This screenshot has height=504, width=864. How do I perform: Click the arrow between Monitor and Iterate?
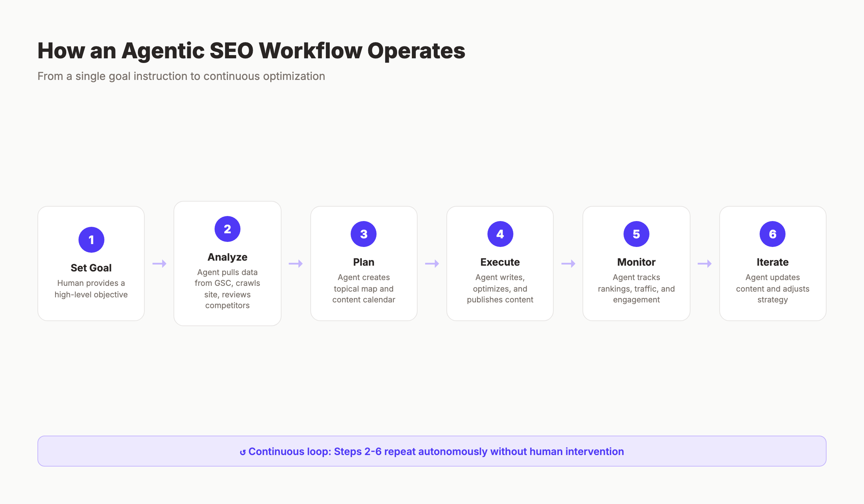click(704, 263)
